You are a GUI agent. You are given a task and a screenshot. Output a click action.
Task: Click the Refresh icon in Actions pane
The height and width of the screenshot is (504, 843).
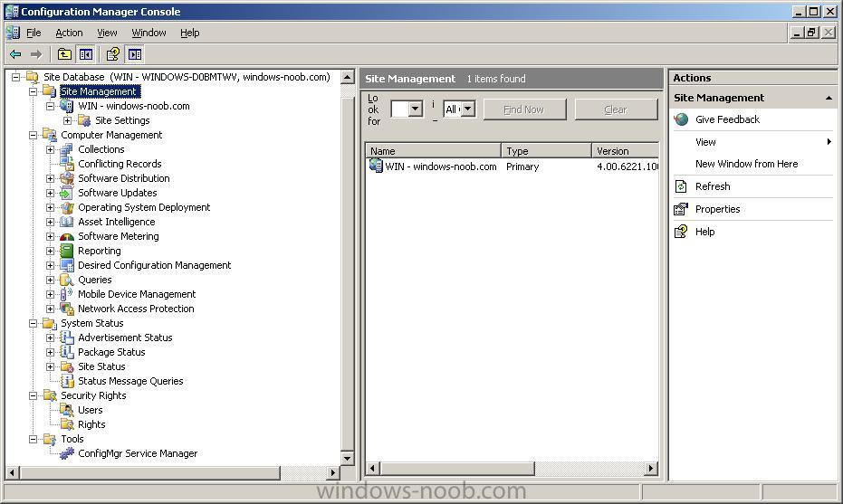(681, 186)
